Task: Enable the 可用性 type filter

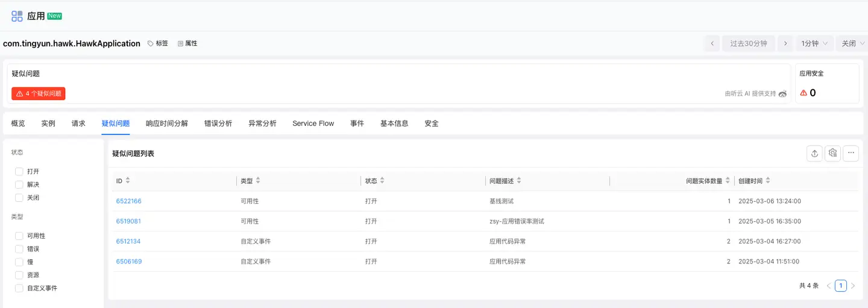Action: pyautogui.click(x=19, y=236)
